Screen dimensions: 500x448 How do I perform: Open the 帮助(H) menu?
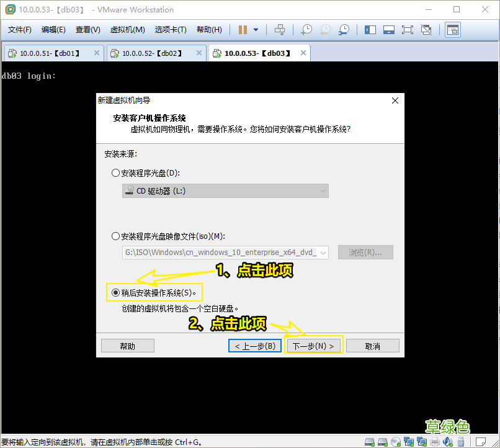point(209,30)
